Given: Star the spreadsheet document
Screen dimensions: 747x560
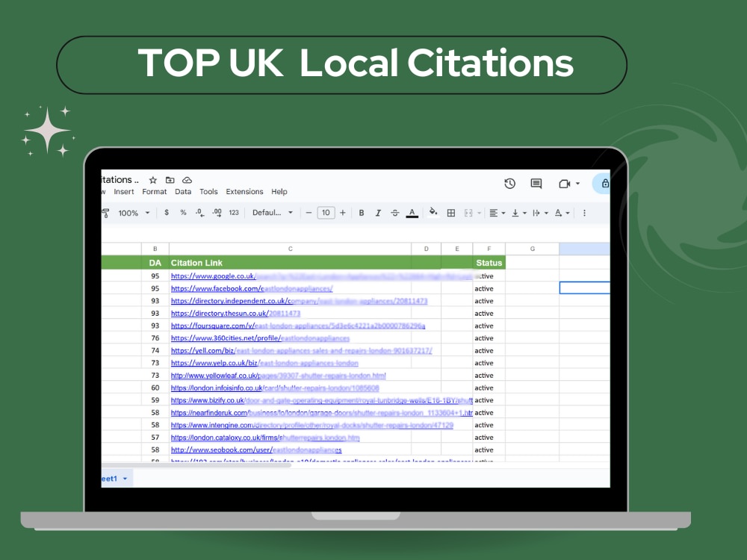Looking at the screenshot, I should tap(153, 180).
